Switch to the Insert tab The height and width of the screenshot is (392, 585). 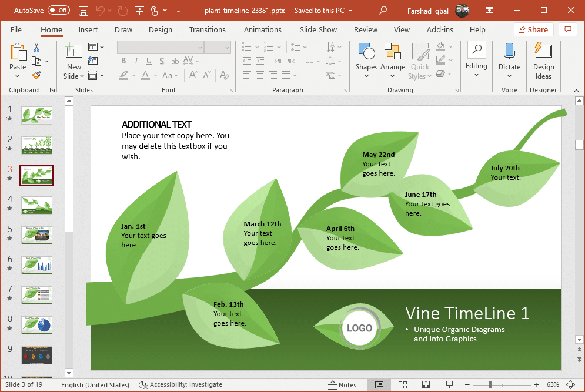click(x=88, y=30)
